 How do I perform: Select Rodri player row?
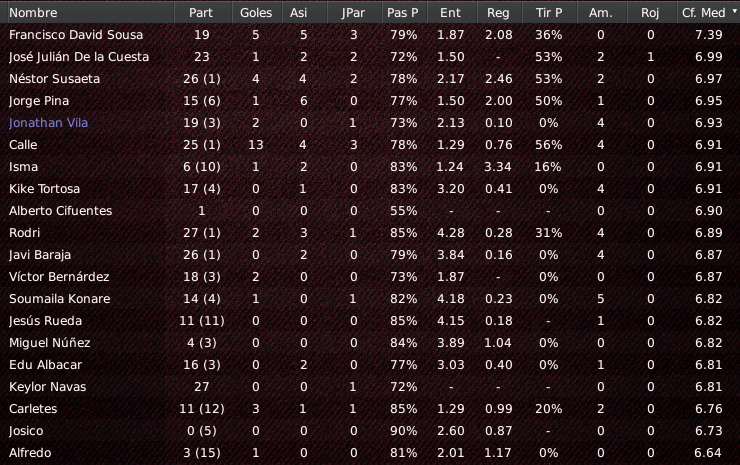[x=370, y=233]
